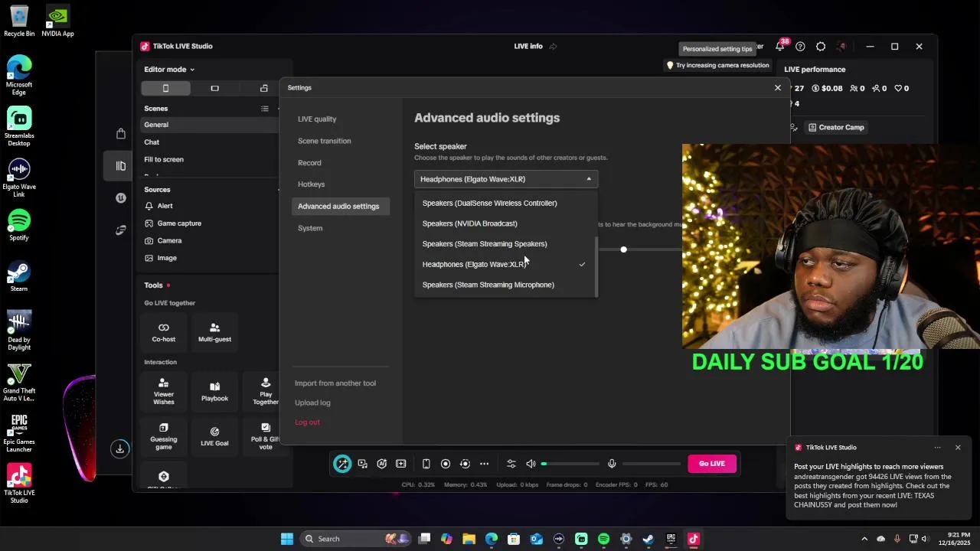980x551 pixels.
Task: Click Upload log link
Action: coord(312,403)
